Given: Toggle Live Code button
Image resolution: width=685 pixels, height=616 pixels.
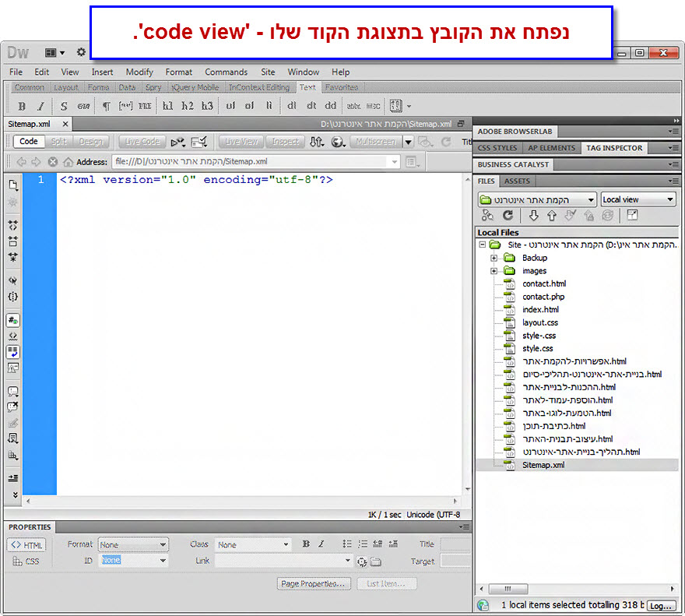Looking at the screenshot, I should [x=142, y=142].
